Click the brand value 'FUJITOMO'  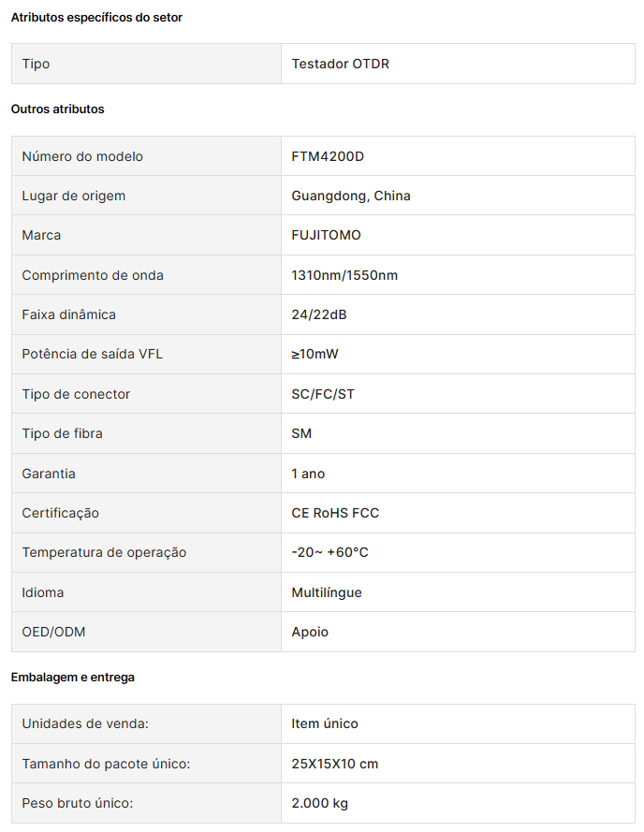326,235
